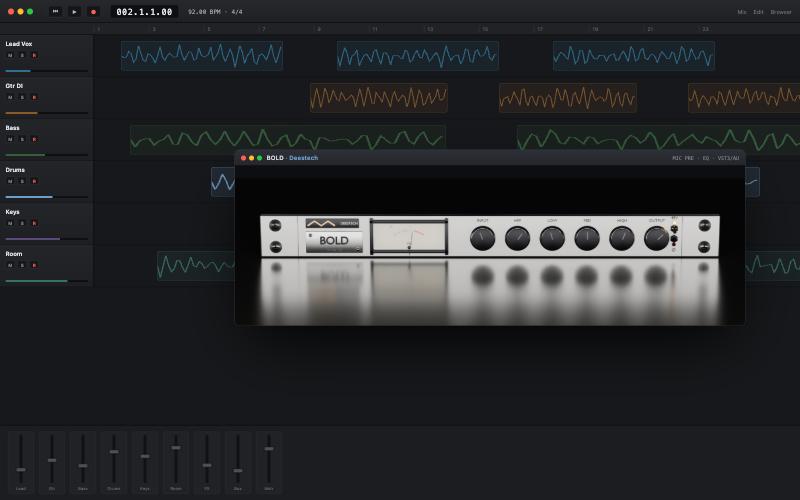
Task: Mute the Keys track
Action: 10,223
